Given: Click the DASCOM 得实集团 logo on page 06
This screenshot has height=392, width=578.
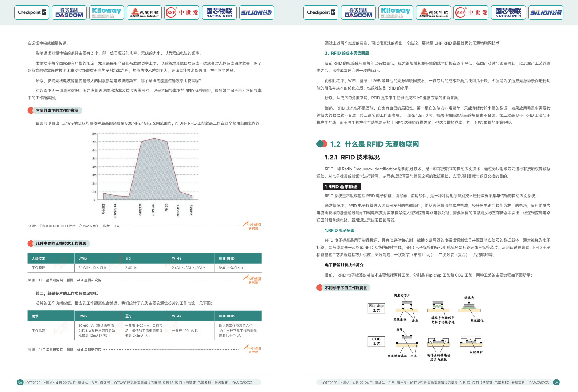Looking at the screenshot, I should (69, 12).
